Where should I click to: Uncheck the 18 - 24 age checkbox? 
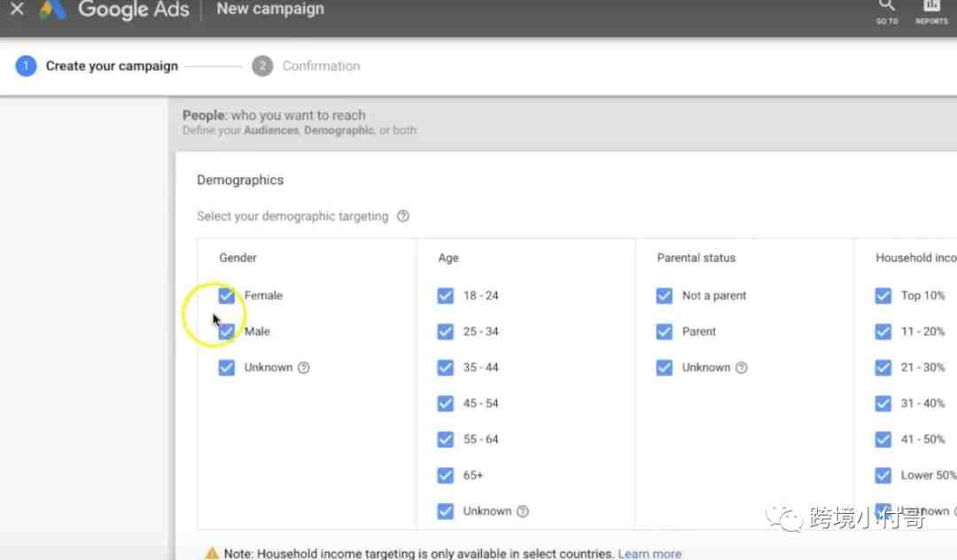point(446,295)
